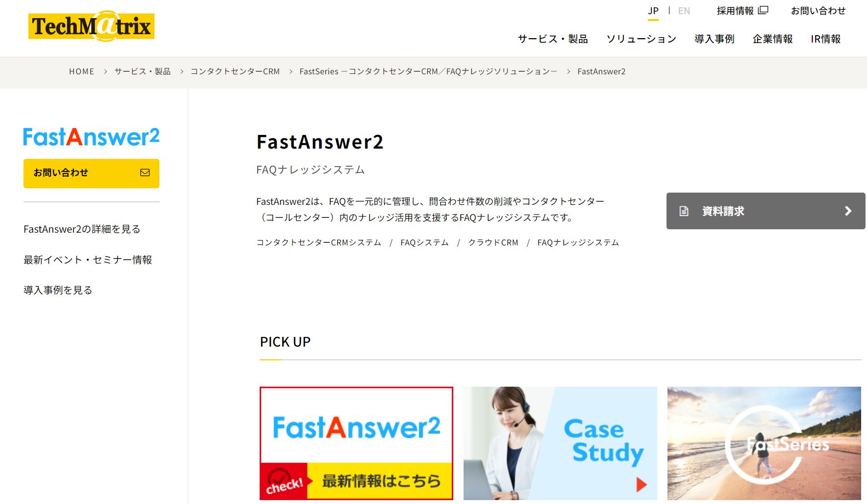This screenshot has height=504, width=867.
Task: Open FastAnswer2 最新情報はこちら banner
Action: 356,443
